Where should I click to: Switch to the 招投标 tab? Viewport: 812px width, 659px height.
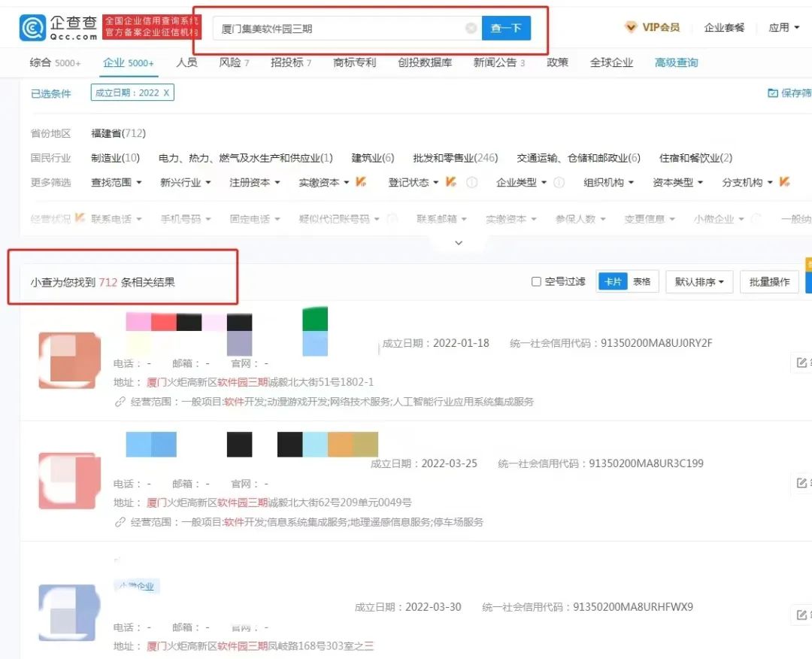tap(291, 62)
